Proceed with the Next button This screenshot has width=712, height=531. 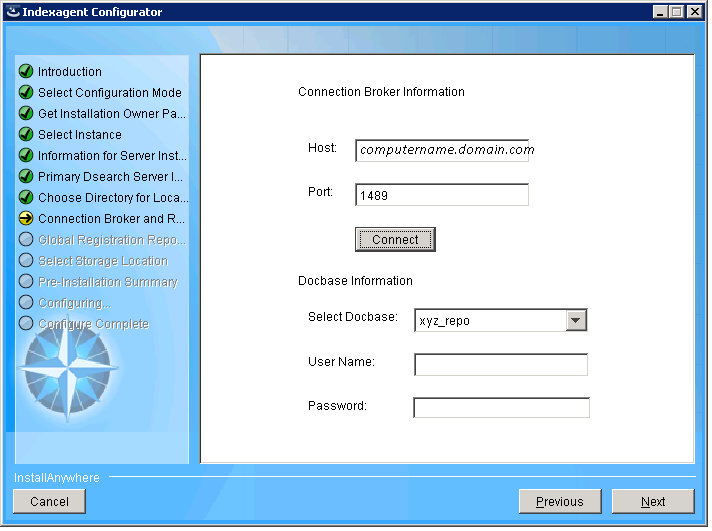tap(653, 501)
